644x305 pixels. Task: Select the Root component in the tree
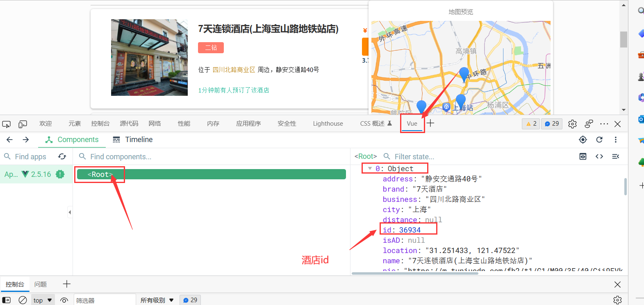pos(211,174)
